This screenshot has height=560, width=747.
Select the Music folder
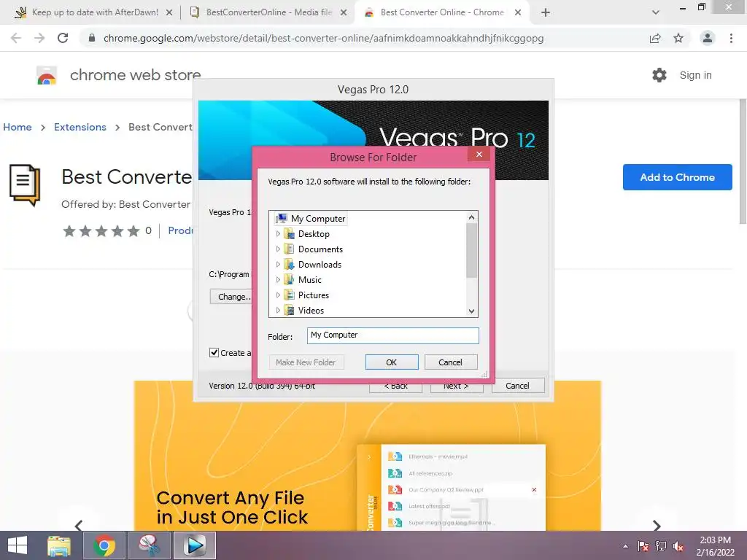(x=309, y=279)
